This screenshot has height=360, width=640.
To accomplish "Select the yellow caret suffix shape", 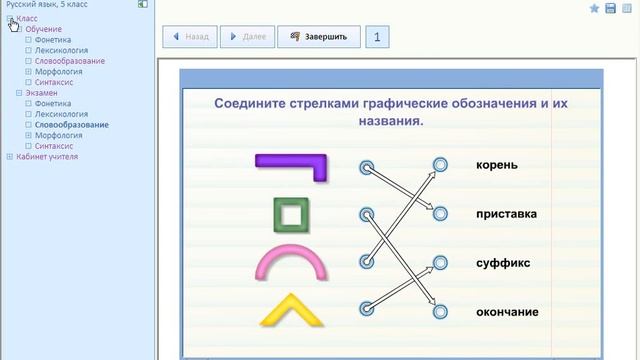I will (x=291, y=310).
